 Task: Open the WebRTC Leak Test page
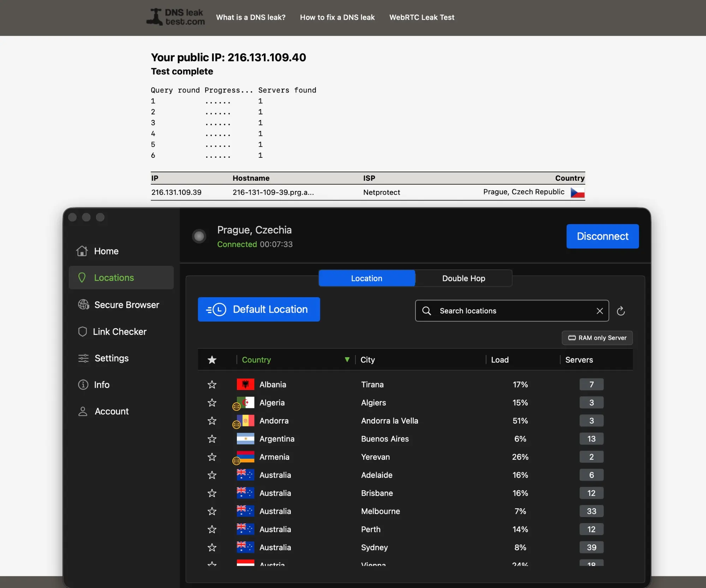[421, 17]
